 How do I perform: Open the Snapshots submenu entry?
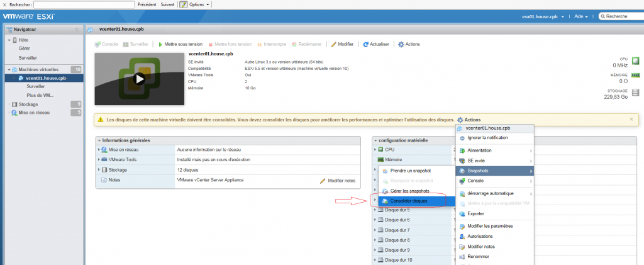494,171
